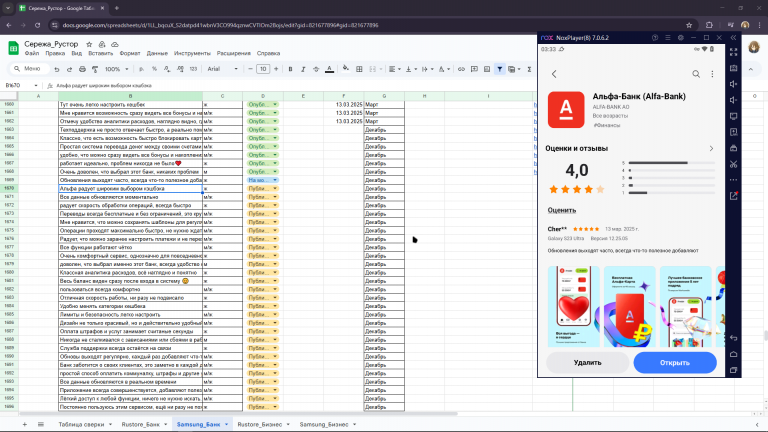Tap the search magnifier in app store page
Screen dimensions: 768x432
[x=697, y=73]
